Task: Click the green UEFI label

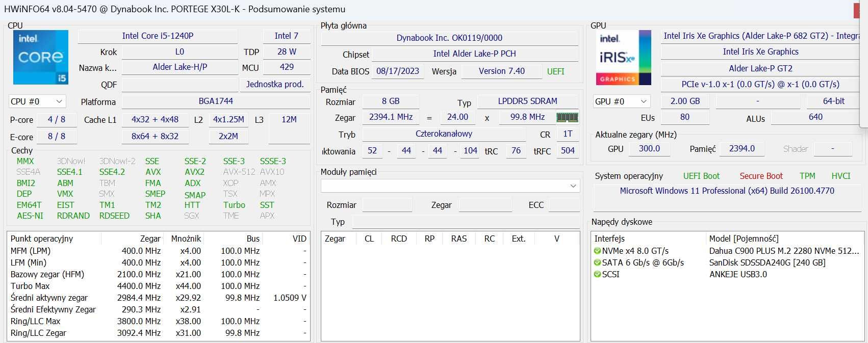Action: [556, 71]
